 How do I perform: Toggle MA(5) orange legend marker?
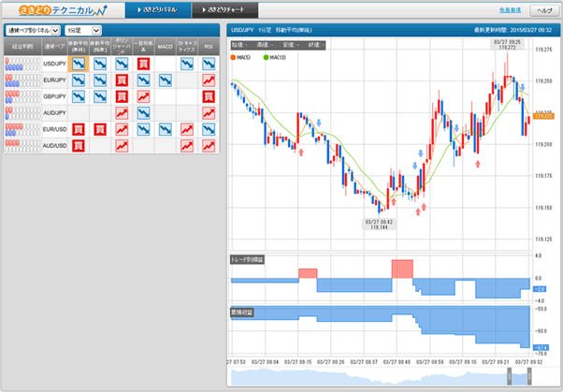click(x=233, y=57)
